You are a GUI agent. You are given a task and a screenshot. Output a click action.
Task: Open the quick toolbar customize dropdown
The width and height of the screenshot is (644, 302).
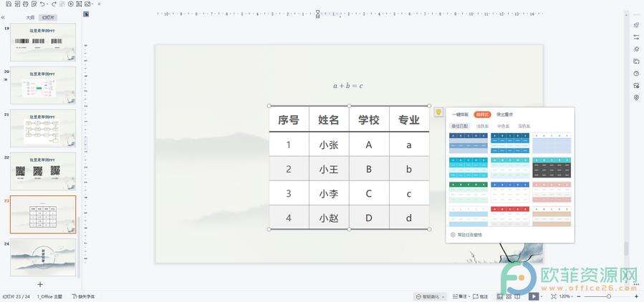point(99,4)
